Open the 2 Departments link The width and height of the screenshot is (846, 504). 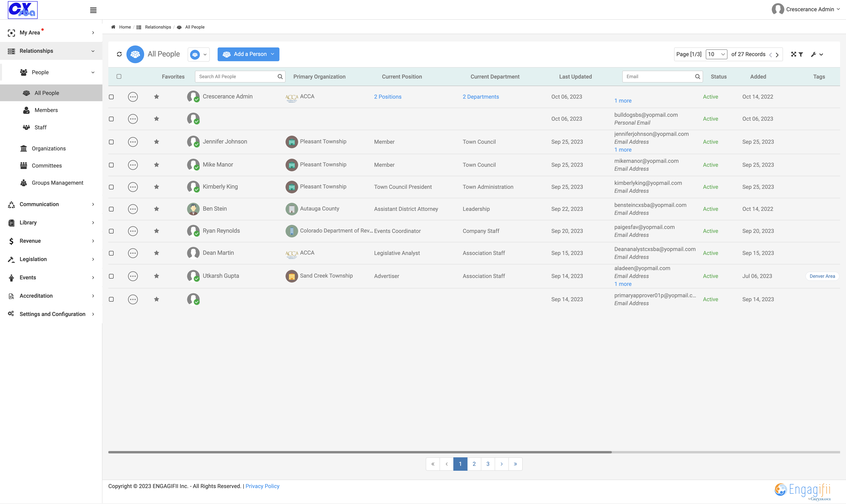[481, 97]
